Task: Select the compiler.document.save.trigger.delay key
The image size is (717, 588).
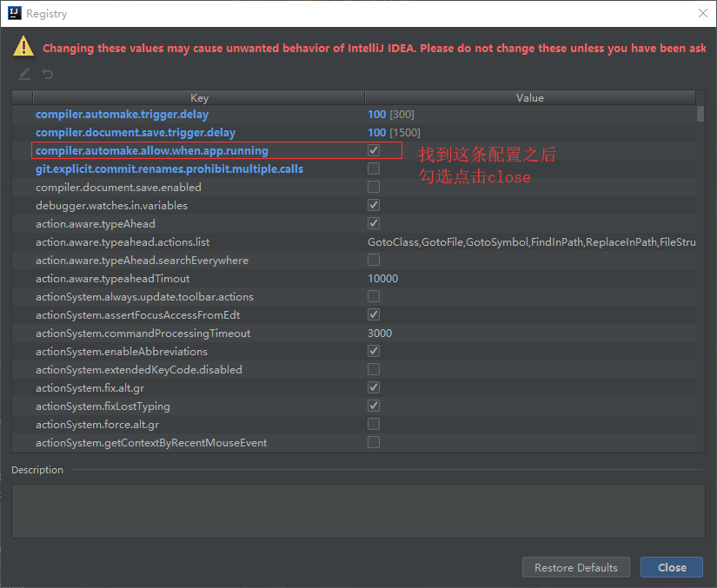Action: pyautogui.click(x=136, y=133)
